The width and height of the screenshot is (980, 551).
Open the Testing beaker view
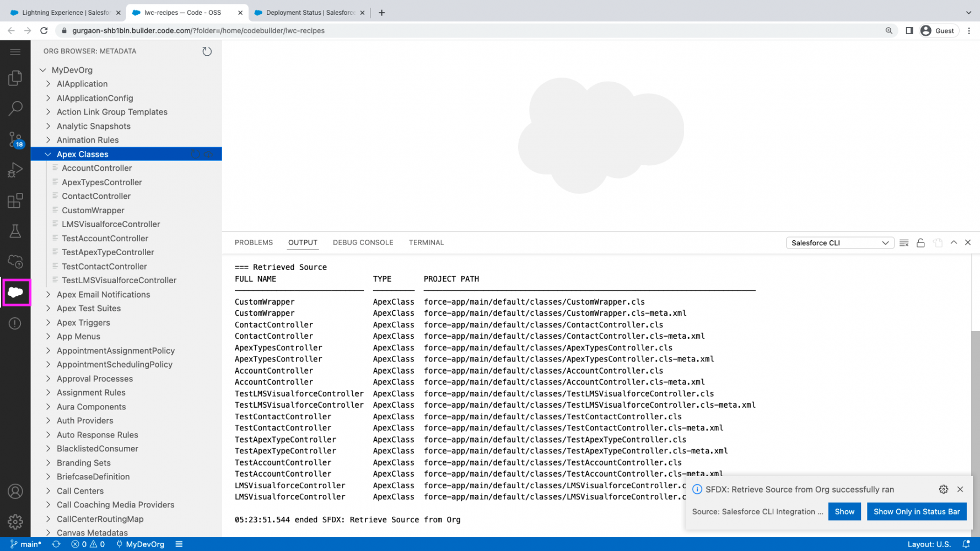[x=15, y=231]
